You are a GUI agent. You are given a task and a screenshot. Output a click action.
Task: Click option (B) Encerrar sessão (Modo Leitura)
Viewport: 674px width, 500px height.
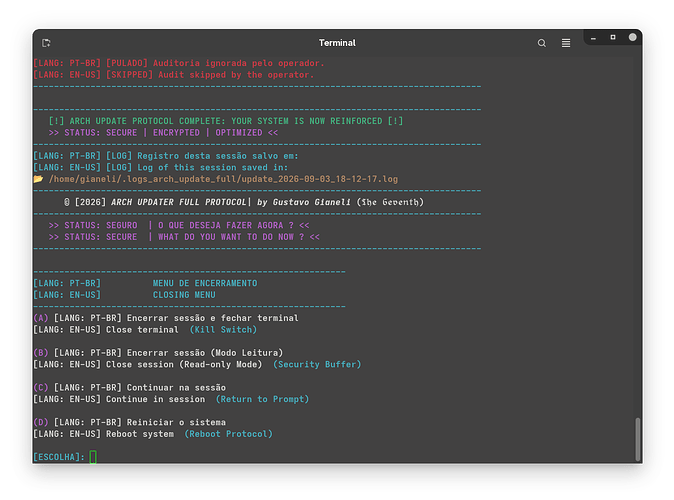[158, 353]
